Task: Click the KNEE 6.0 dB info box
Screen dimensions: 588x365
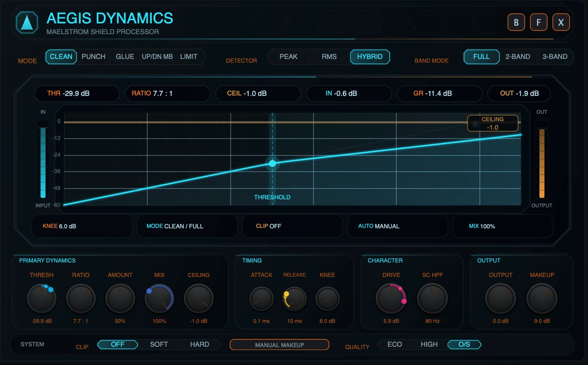Action: (x=82, y=226)
